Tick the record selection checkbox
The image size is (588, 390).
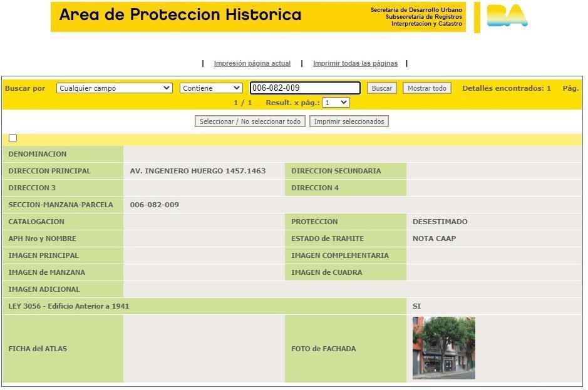13,138
